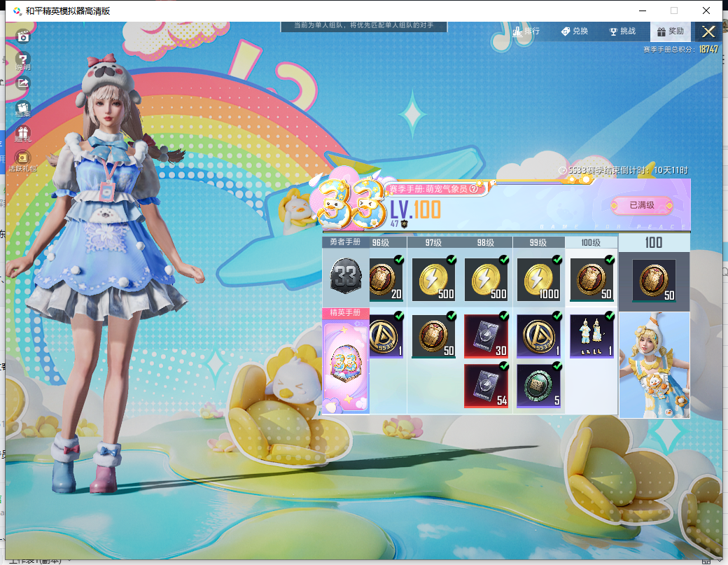
Task: Click the 99级 column header
Action: pyautogui.click(x=538, y=242)
